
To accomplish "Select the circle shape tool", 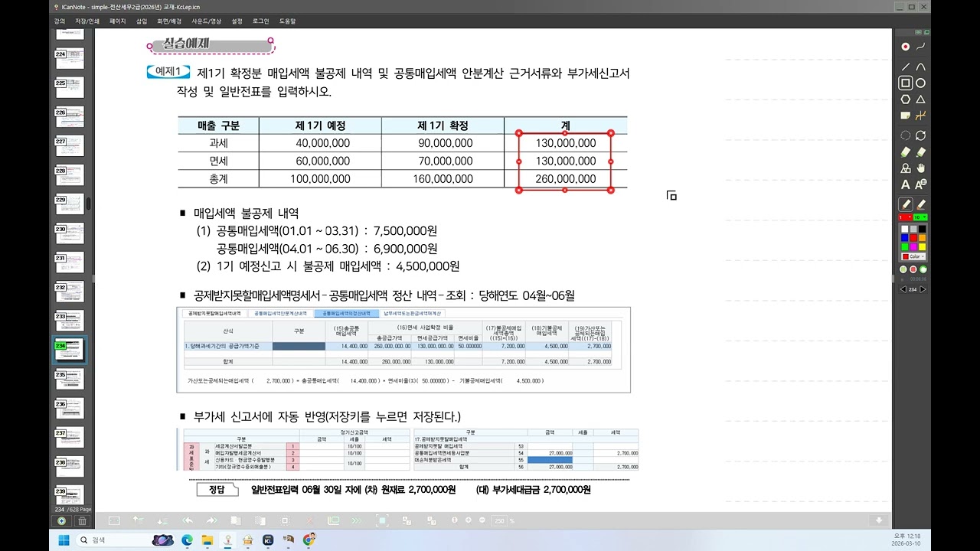I will 921,83.
